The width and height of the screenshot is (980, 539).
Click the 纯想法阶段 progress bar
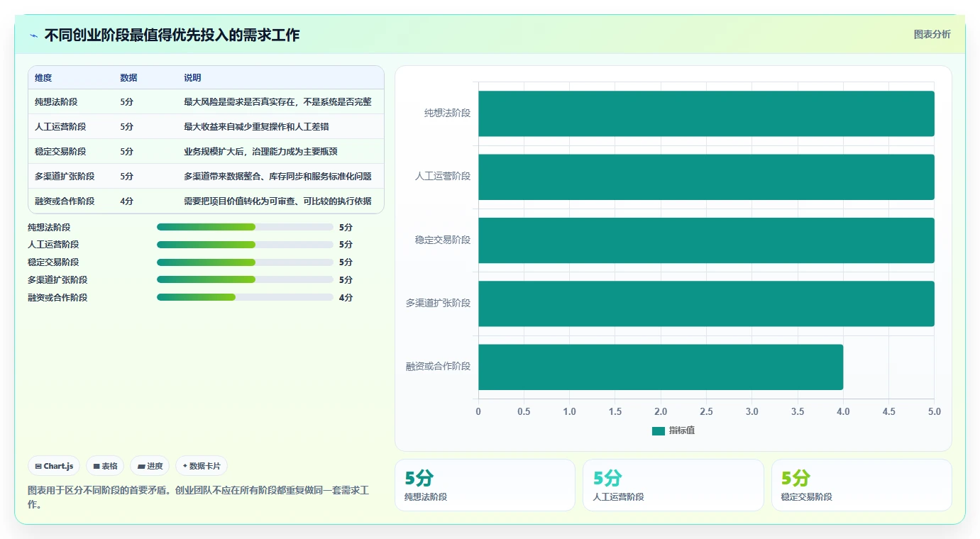245,227
